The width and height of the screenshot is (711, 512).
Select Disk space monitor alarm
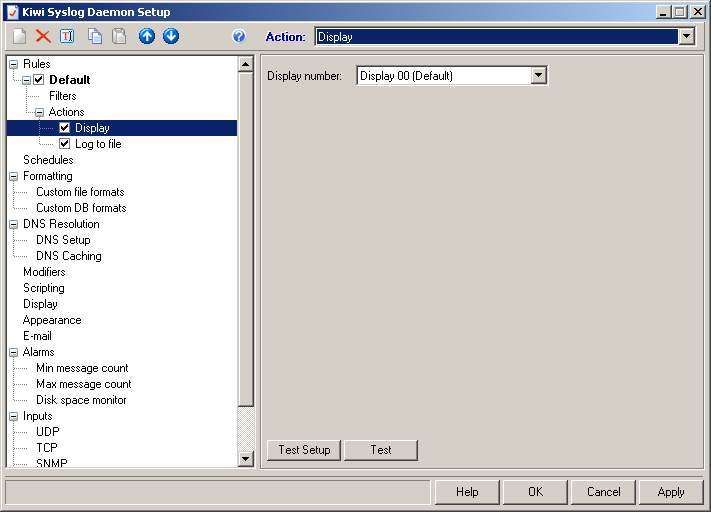[81, 400]
